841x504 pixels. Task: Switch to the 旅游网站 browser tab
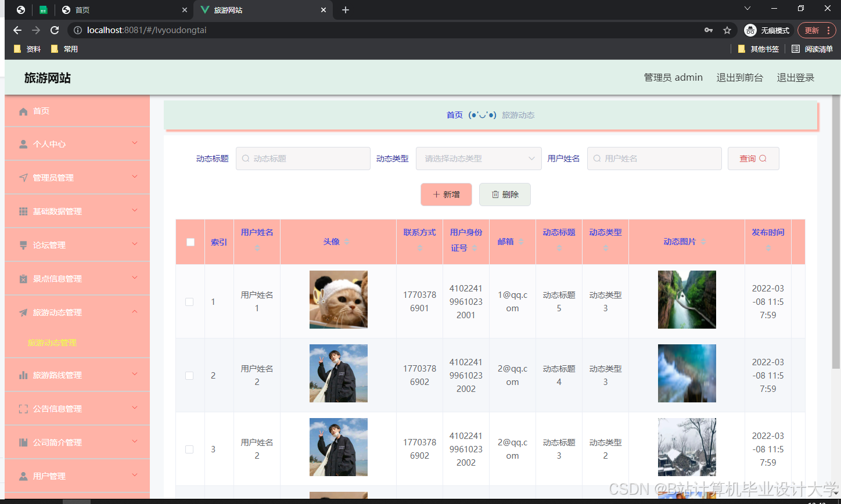(x=264, y=10)
